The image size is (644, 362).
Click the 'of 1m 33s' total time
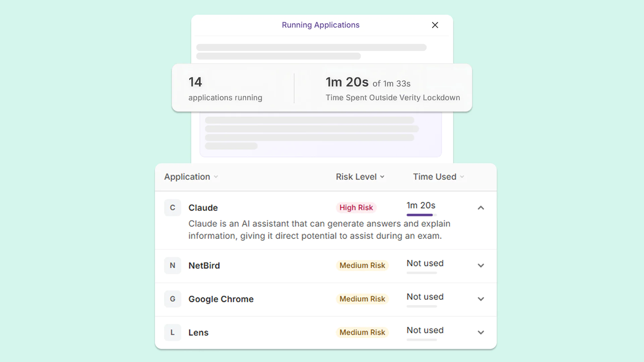[391, 84]
